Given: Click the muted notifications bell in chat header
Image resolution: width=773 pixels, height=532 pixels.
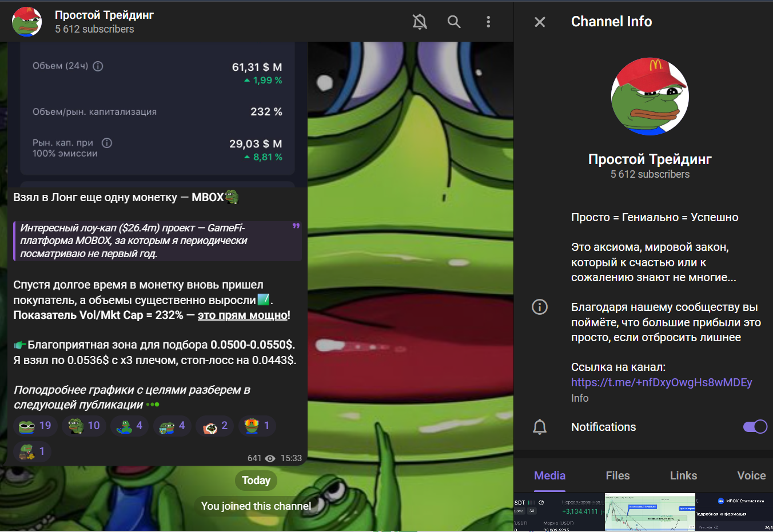Looking at the screenshot, I should (420, 22).
